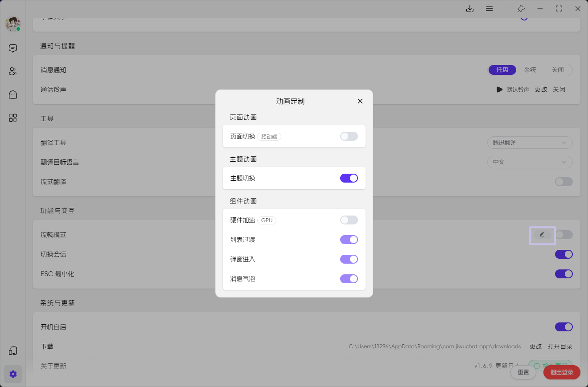Open the apps grid sidebar icon
The height and width of the screenshot is (387, 588).
(13, 118)
